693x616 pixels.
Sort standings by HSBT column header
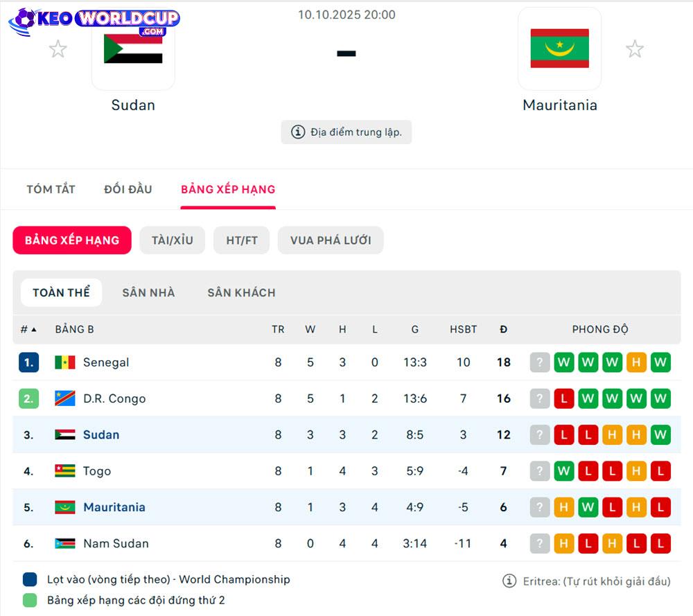coord(463,329)
